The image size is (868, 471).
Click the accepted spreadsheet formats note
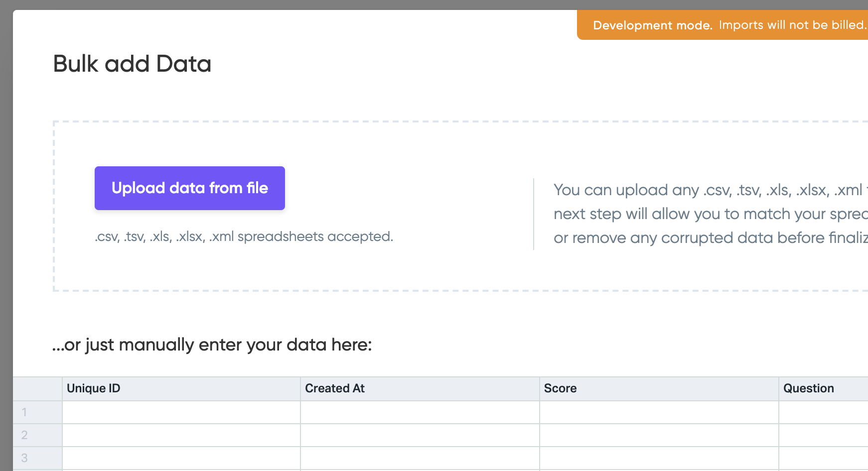244,236
